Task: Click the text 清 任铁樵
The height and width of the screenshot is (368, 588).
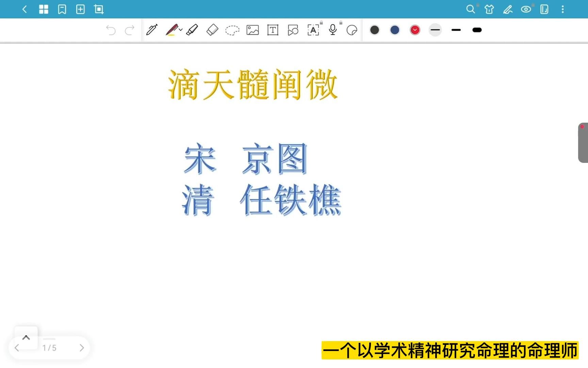Action: [x=262, y=200]
